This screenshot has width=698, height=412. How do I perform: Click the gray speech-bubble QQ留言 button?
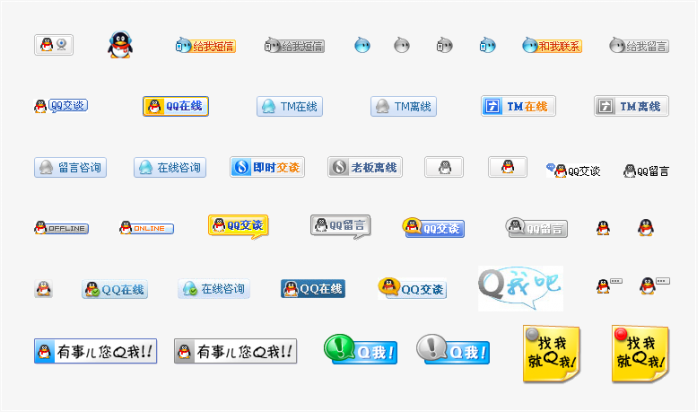point(341,227)
